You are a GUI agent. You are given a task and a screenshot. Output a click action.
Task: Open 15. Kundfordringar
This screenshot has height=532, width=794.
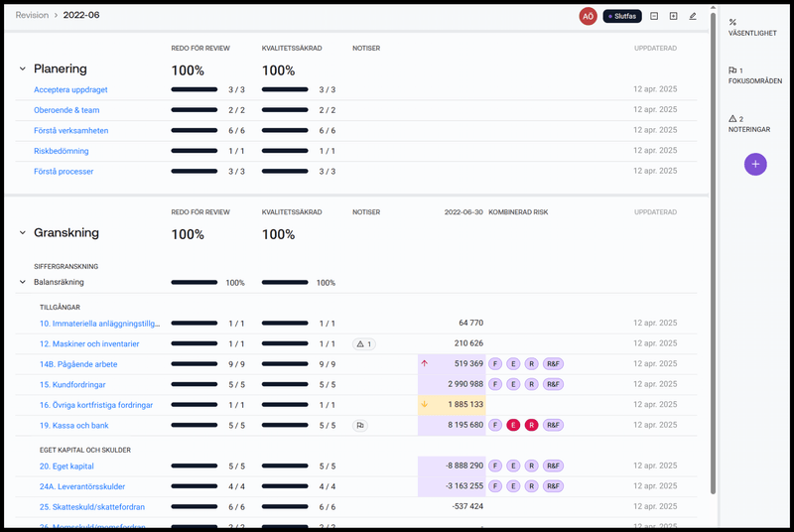pos(72,385)
